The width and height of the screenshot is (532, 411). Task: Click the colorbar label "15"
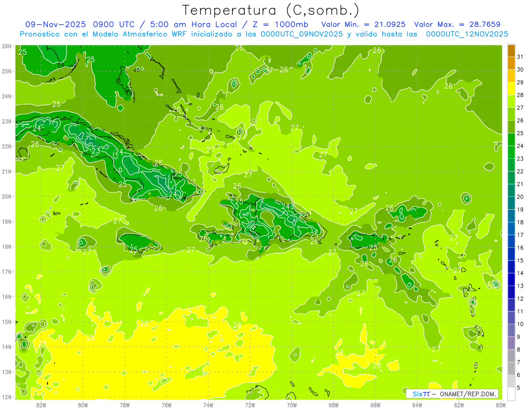520,260
